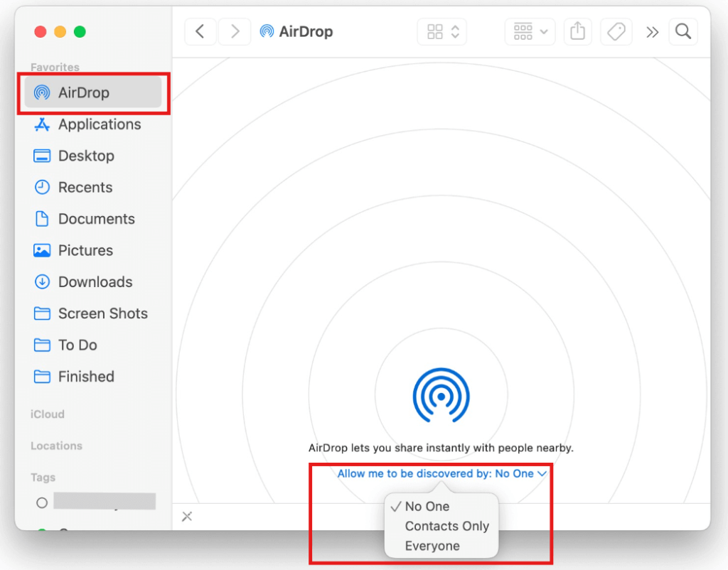Screen dimensions: 728x570
Task: Go back with the left chevron
Action: (x=200, y=31)
